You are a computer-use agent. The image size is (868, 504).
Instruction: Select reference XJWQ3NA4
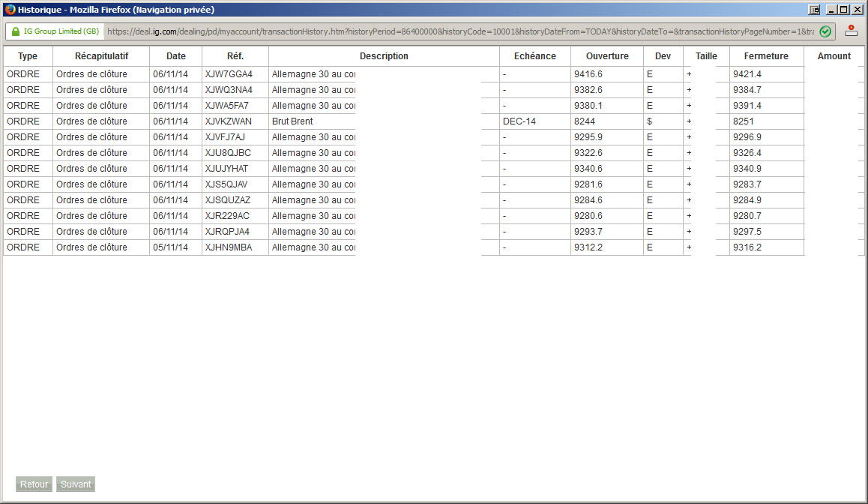(x=229, y=90)
